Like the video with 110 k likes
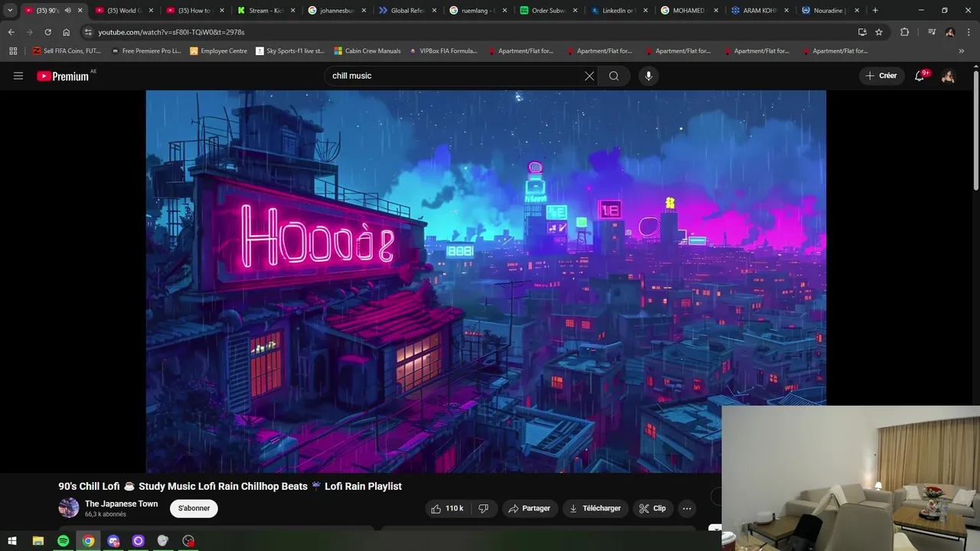The height and width of the screenshot is (551, 980). click(x=447, y=508)
